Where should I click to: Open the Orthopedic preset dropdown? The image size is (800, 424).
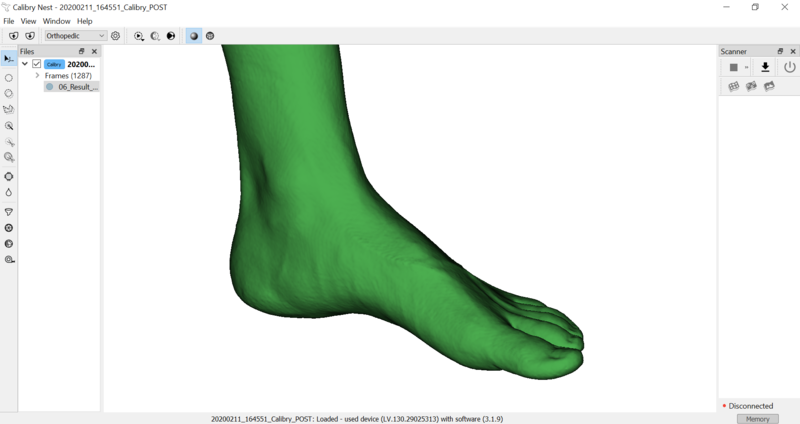[x=75, y=36]
